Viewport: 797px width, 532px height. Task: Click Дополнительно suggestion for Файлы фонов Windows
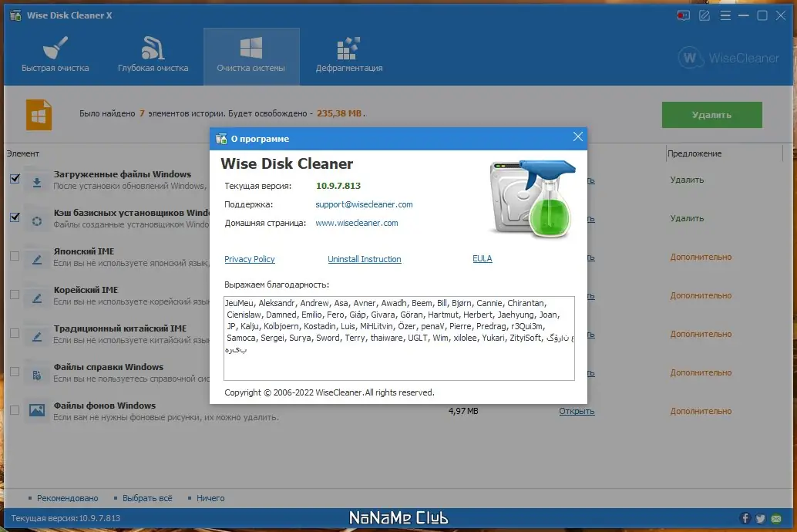click(701, 411)
